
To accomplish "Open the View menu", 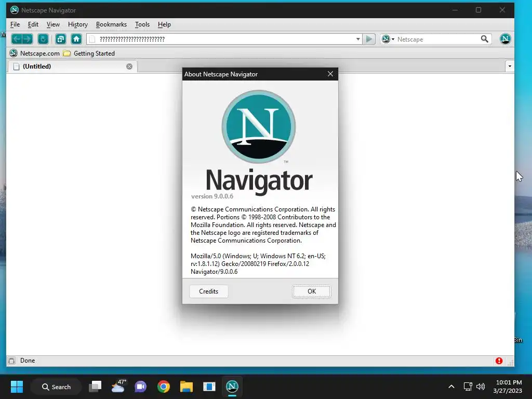I will (x=53, y=24).
